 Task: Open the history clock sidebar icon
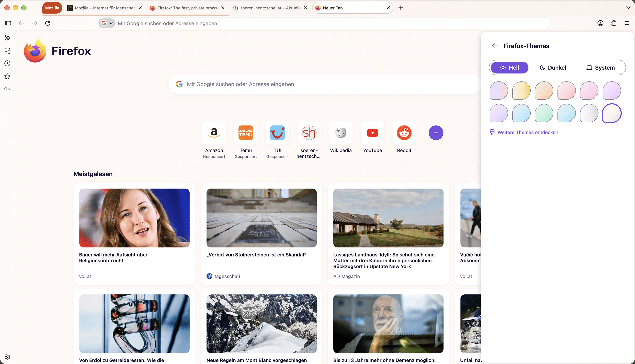click(x=8, y=64)
